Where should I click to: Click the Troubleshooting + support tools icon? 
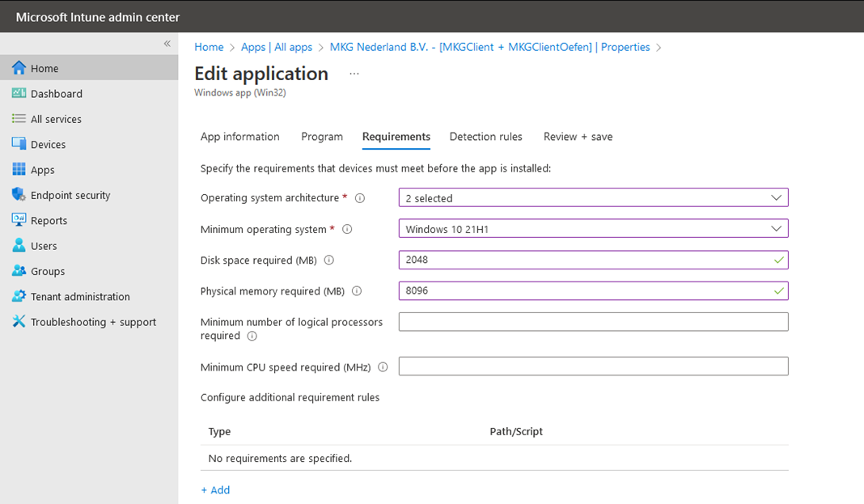19,321
